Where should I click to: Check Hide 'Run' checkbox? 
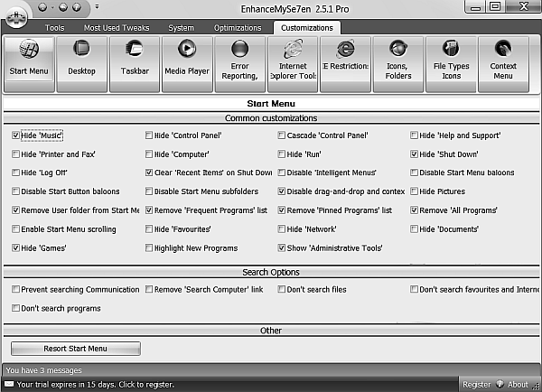pyautogui.click(x=281, y=154)
